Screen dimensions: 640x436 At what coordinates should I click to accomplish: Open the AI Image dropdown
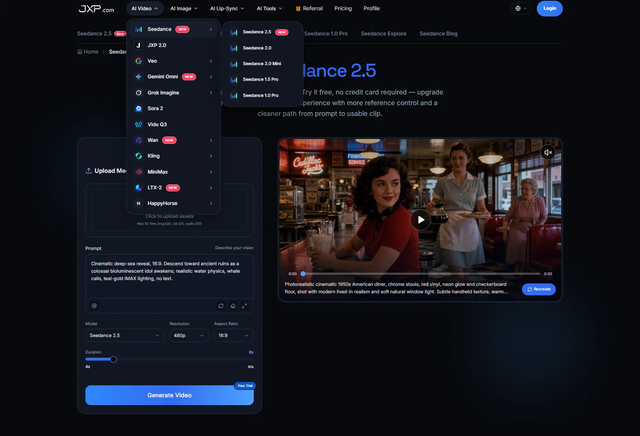pyautogui.click(x=184, y=9)
